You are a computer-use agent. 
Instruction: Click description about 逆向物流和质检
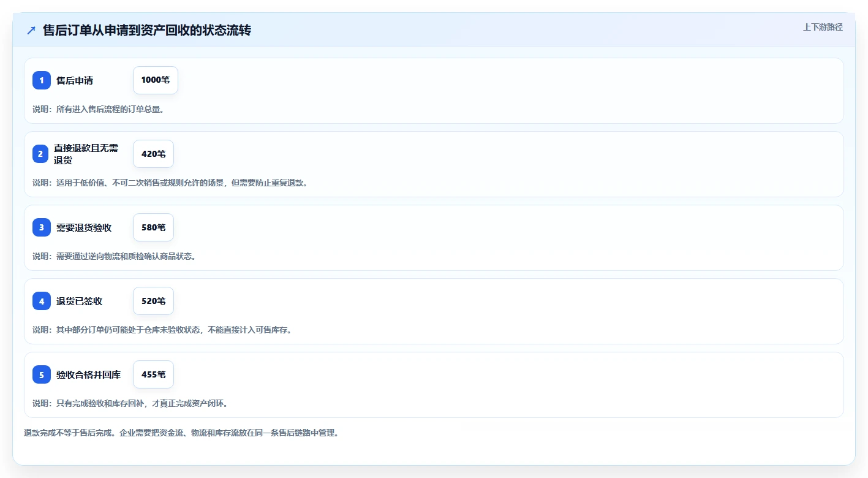[115, 256]
